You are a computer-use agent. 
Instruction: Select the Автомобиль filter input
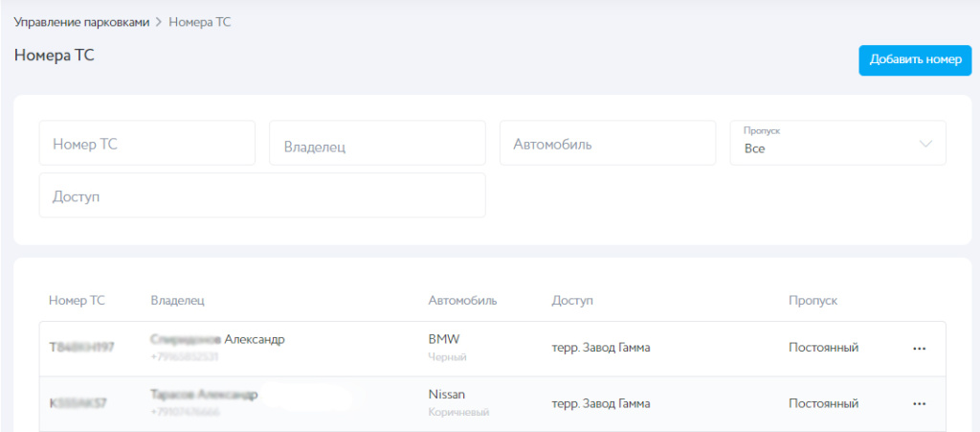608,144
